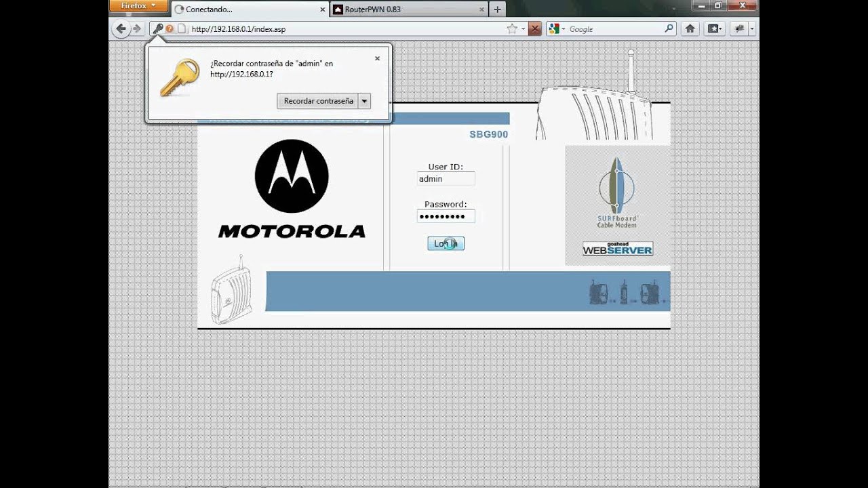868x488 pixels.
Task: Open the toolbar overflow dropdown arrow
Action: tap(752, 29)
